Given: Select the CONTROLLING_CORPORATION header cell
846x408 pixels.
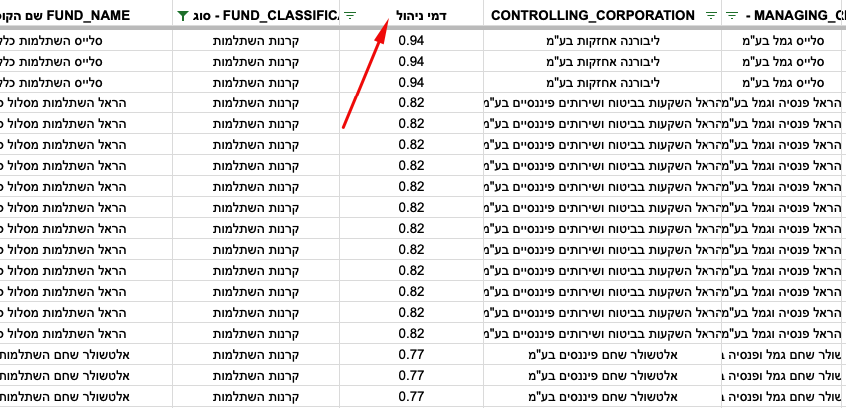Looking at the screenshot, I should point(603,15).
